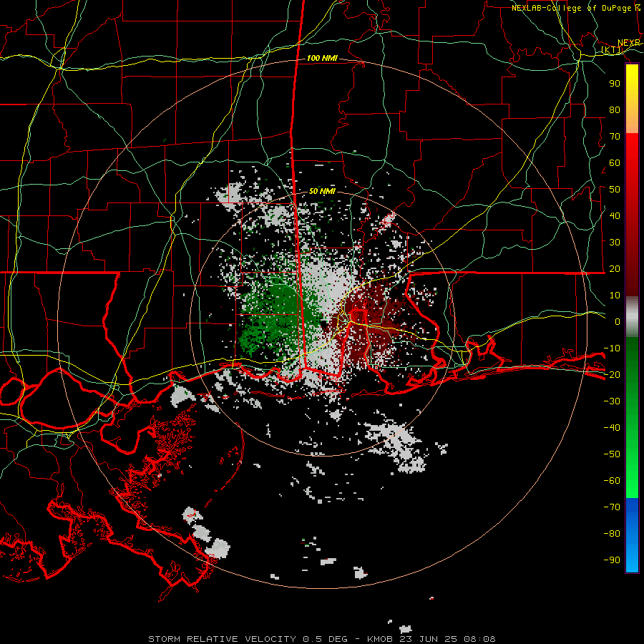The height and width of the screenshot is (644, 644).
Task: Select the positive 50 scale value
Action: click(615, 190)
